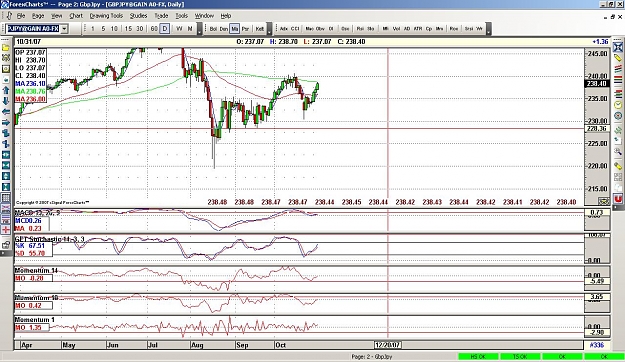Image resolution: width=625 pixels, height=362 pixels.
Task: Add the Psr parabolic study
Action: 246,29
